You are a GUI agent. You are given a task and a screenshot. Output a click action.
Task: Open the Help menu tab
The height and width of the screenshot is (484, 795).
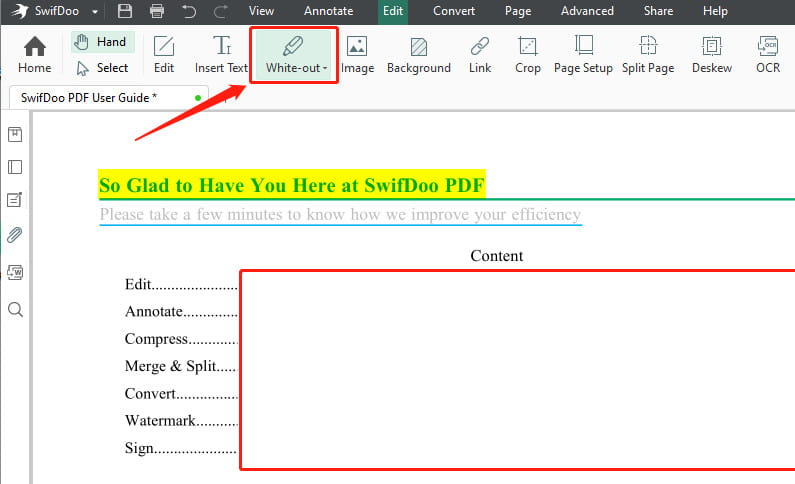pyautogui.click(x=715, y=11)
